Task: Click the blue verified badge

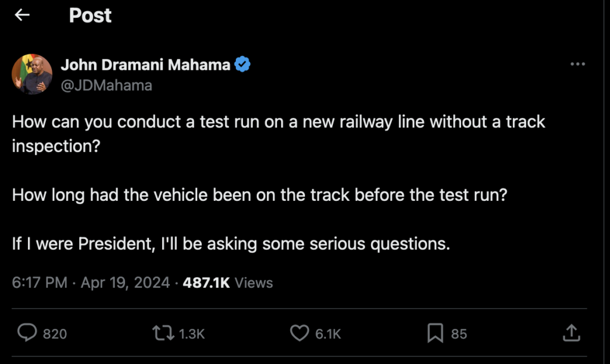Action: (x=242, y=64)
